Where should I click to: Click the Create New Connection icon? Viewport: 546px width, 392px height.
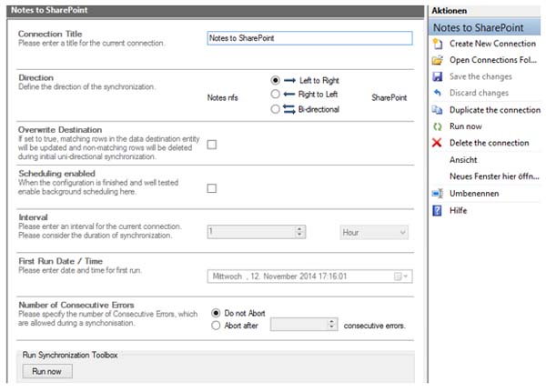438,44
